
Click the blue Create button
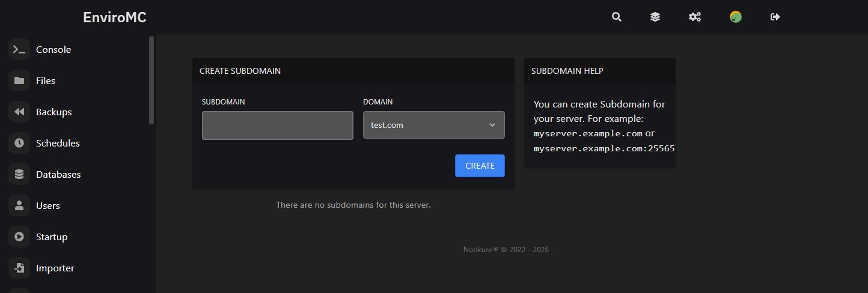click(x=480, y=166)
